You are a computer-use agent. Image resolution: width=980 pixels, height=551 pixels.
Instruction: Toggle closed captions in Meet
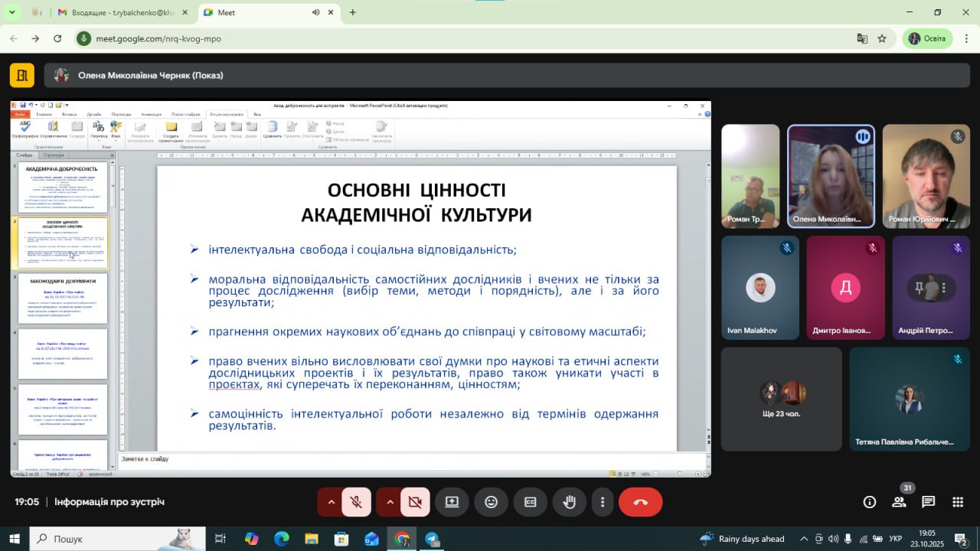coord(531,502)
